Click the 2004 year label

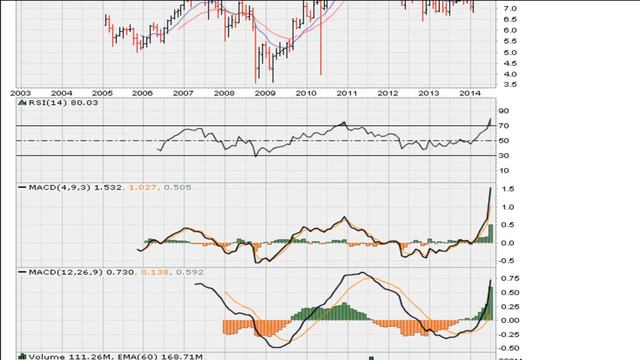coord(62,93)
